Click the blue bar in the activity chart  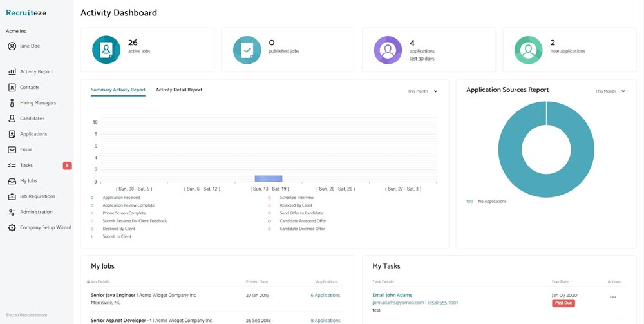268,178
